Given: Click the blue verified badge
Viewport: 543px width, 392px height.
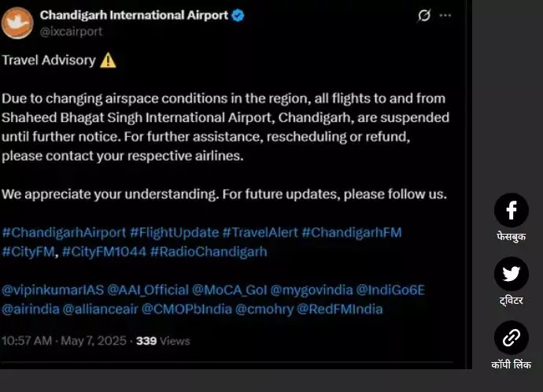Looking at the screenshot, I should [x=238, y=15].
